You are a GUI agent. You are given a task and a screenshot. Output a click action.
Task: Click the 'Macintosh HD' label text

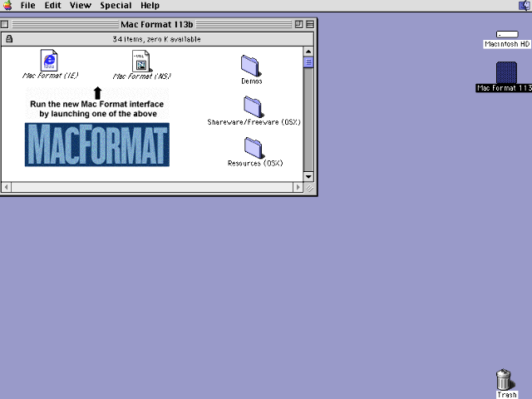pyautogui.click(x=507, y=44)
